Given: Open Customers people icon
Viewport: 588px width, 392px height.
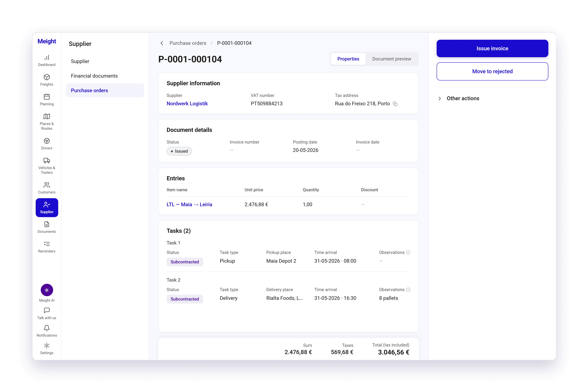Looking at the screenshot, I should (x=47, y=185).
